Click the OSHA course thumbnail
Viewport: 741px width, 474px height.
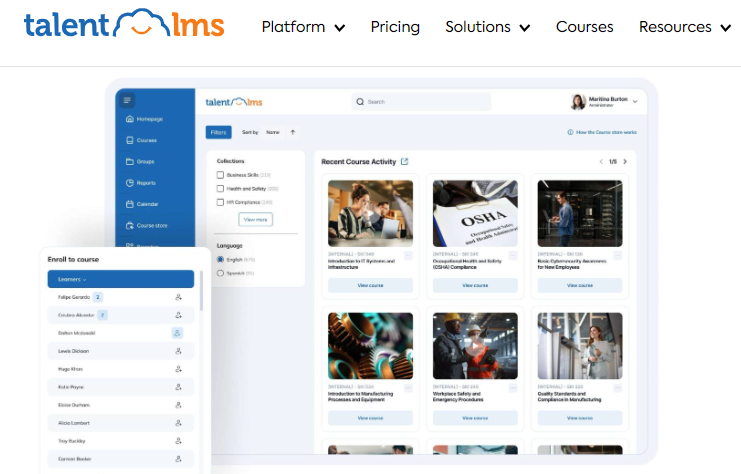(475, 213)
